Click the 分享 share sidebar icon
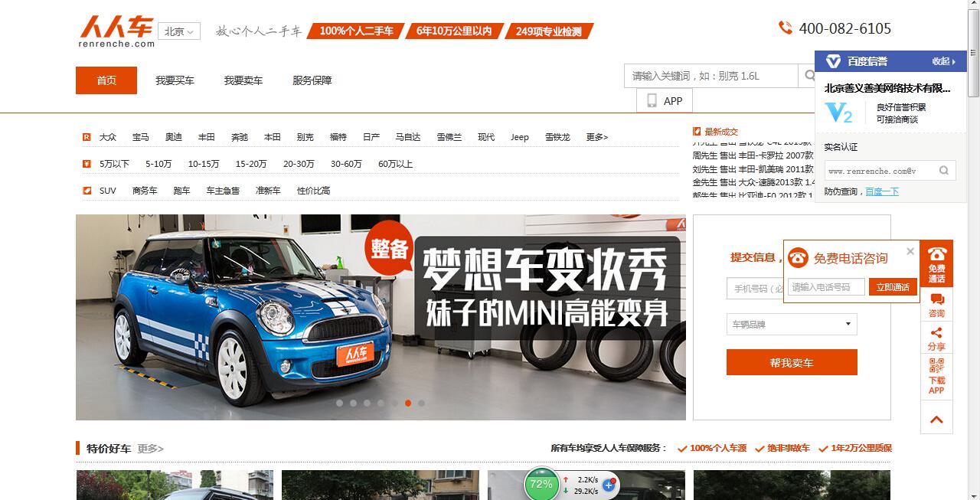This screenshot has height=500, width=980. coord(936,338)
